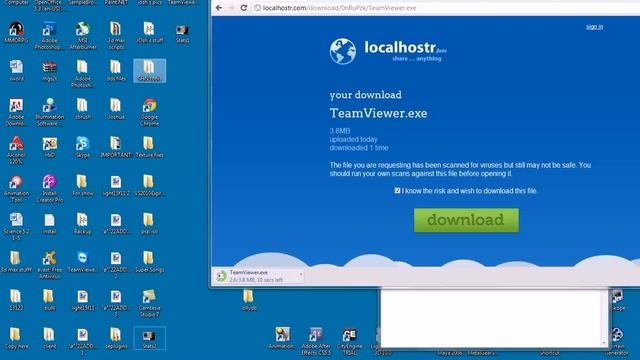The image size is (640, 360).
Task: Select the HxD desktop shortcut
Action: pos(49,147)
